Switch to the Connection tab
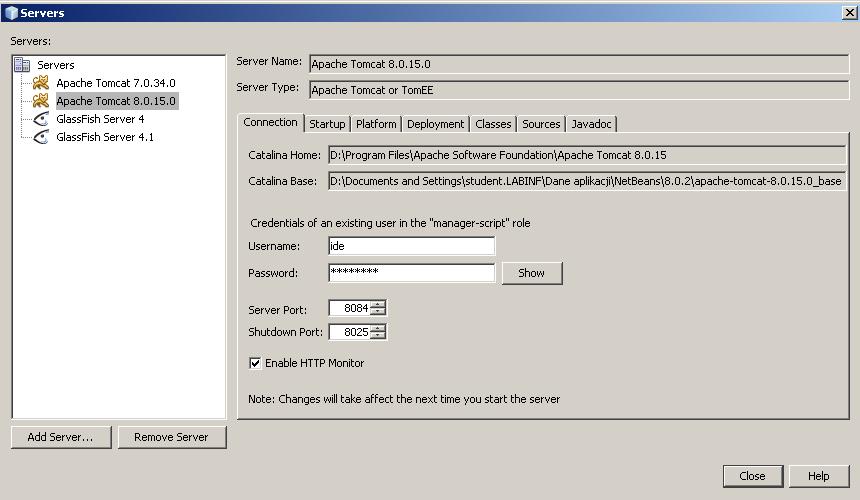This screenshot has height=500, width=860. 270,122
